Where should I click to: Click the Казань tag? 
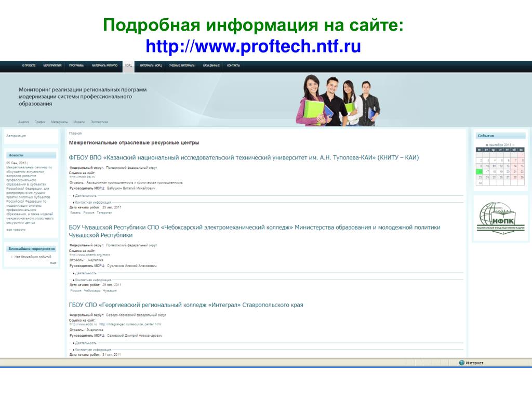pyautogui.click(x=75, y=212)
